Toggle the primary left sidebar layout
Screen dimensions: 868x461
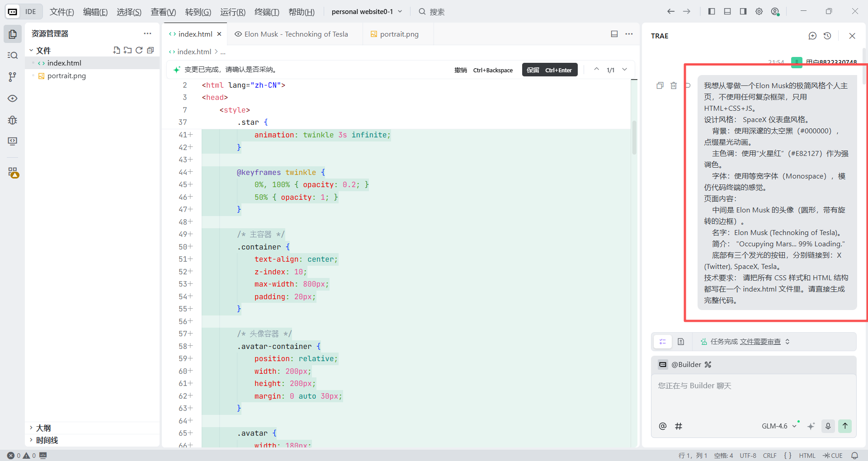pyautogui.click(x=712, y=11)
